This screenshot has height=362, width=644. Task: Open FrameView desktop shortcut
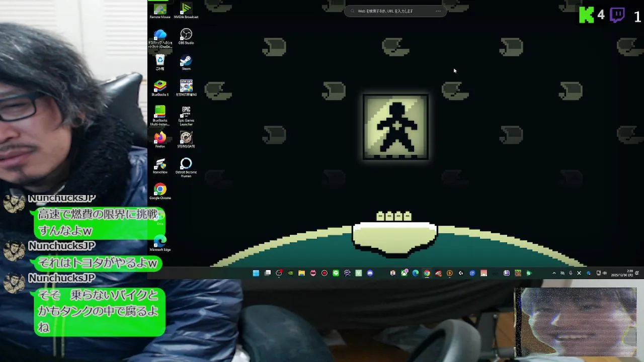click(x=160, y=166)
